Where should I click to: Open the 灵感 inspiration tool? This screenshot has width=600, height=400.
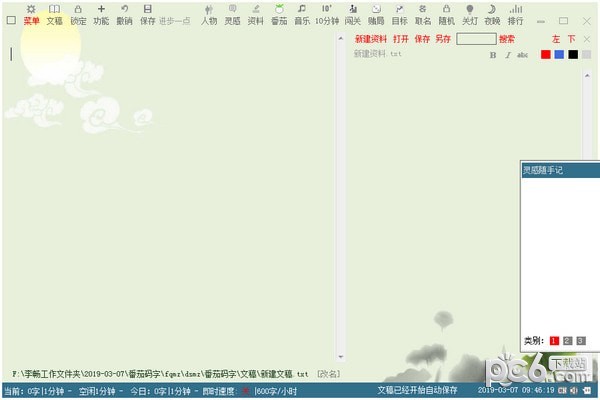tap(232, 15)
